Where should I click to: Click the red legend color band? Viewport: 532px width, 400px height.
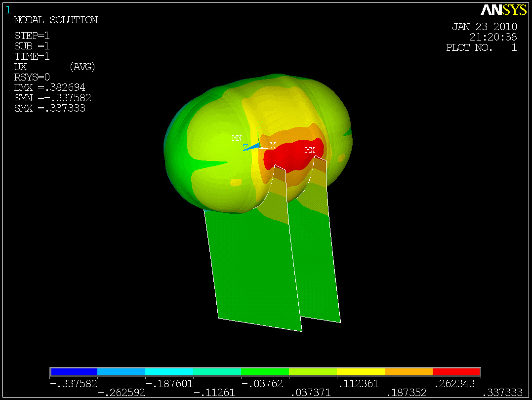[456, 372]
